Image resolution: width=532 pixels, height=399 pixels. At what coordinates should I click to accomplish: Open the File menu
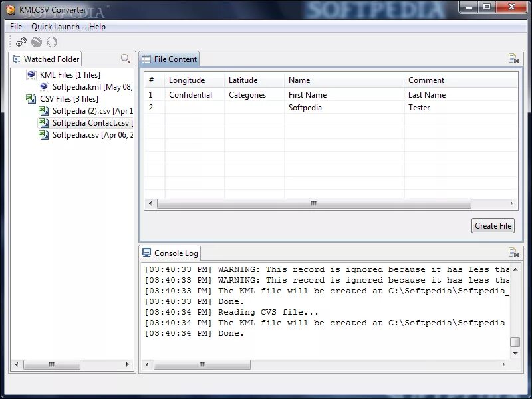(16, 27)
